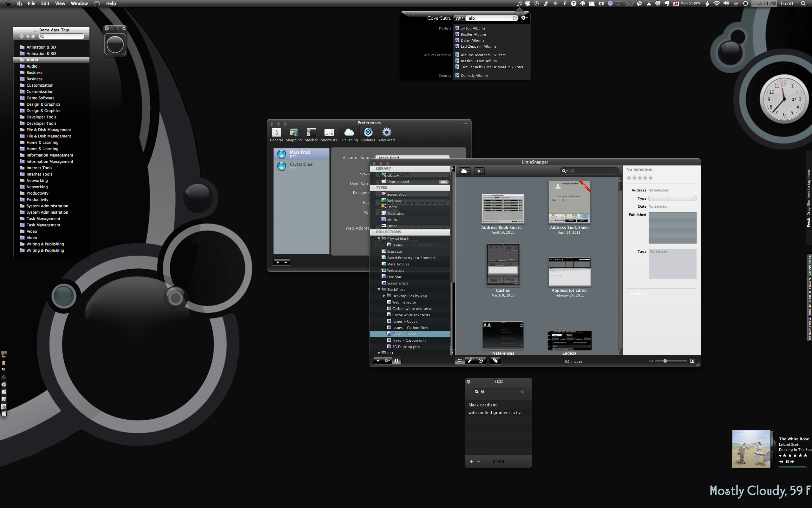
Task: Open Updates preferences tab
Action: click(x=368, y=135)
